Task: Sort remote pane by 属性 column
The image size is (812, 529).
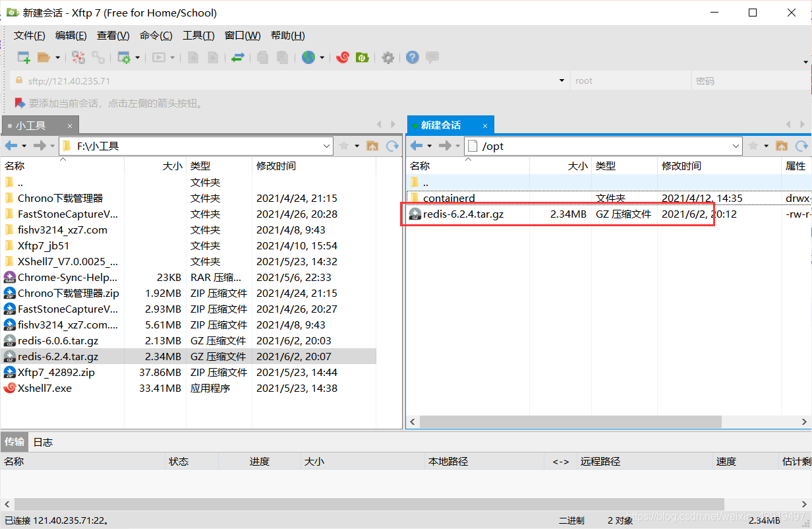Action: 796,166
